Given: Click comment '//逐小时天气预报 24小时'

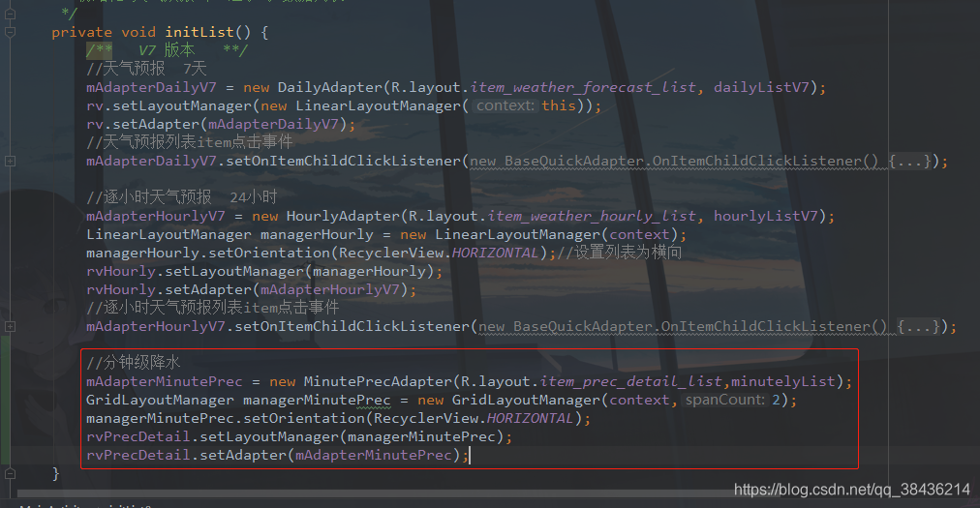Looking at the screenshot, I should pos(182,197).
